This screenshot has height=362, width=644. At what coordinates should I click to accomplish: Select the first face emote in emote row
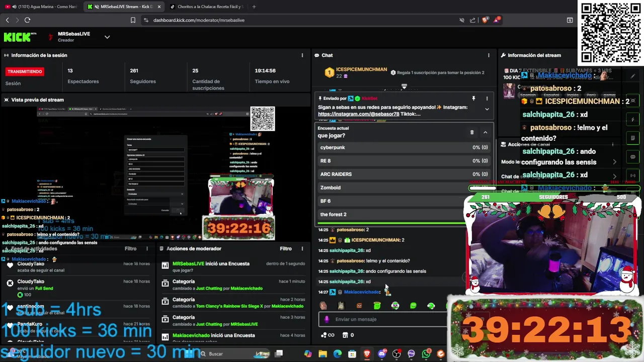[323, 305]
